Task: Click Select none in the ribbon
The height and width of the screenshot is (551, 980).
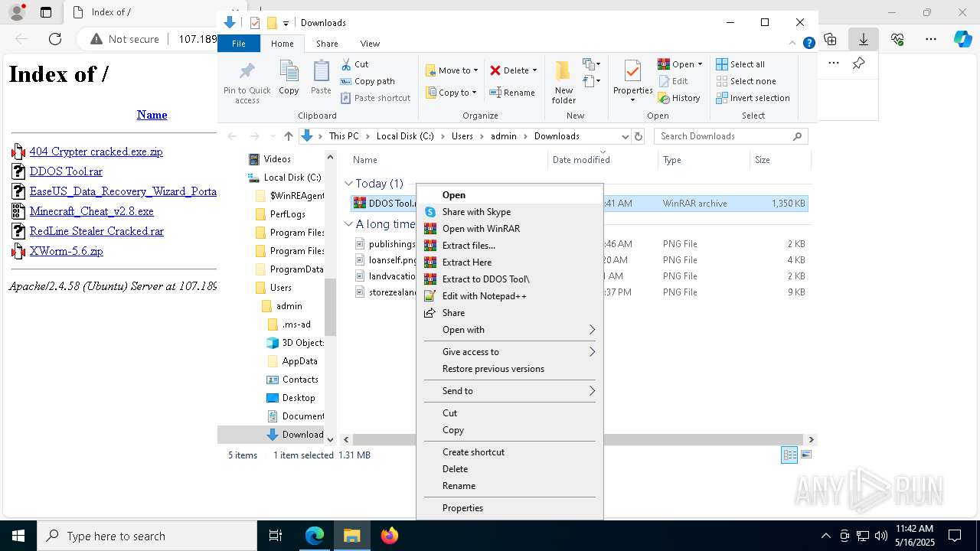Action: click(x=746, y=81)
